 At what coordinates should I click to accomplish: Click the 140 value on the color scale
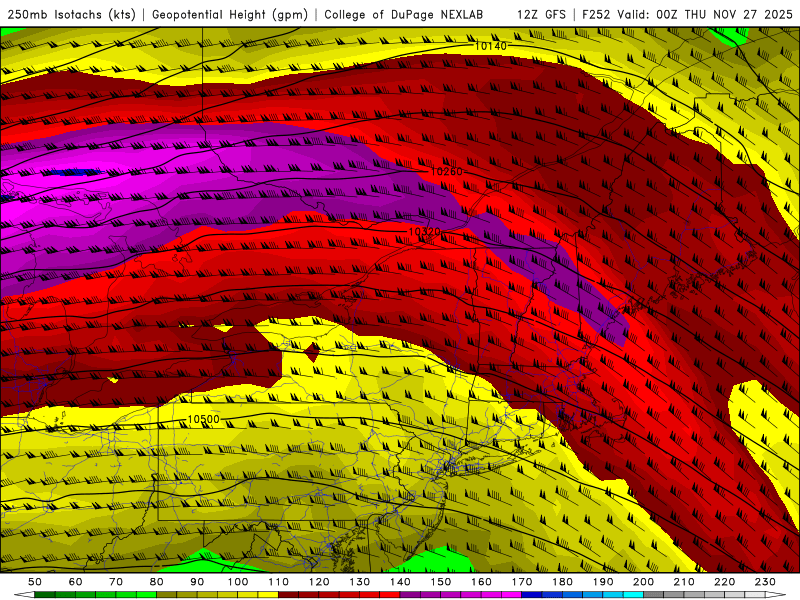point(400,582)
